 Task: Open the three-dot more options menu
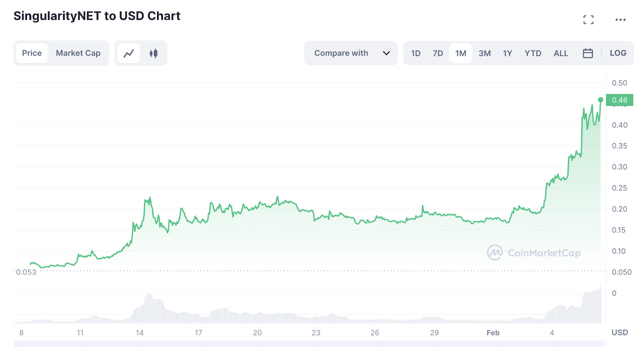coord(620,20)
